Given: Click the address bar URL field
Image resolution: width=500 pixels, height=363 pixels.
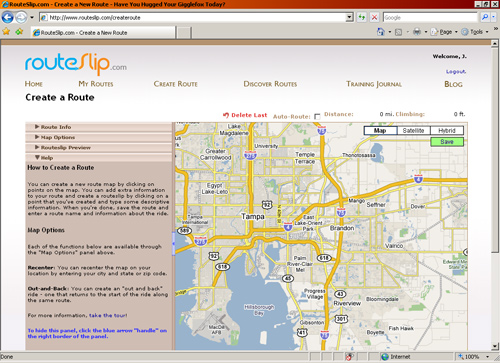Looking at the screenshot, I should tap(193, 17).
